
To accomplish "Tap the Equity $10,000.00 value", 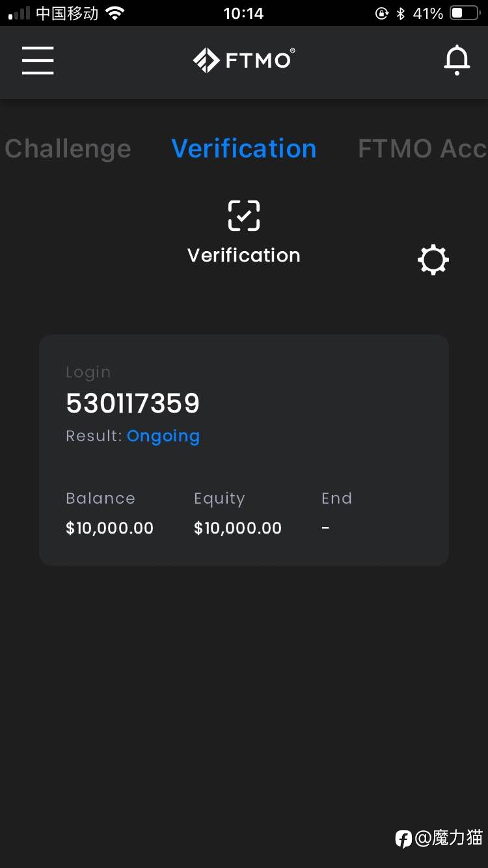I will [237, 528].
